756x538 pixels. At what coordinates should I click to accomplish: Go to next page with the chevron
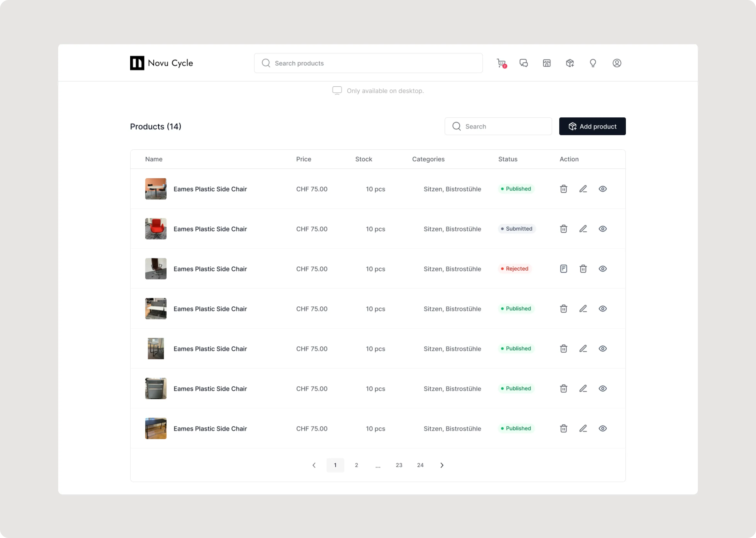pyautogui.click(x=442, y=465)
